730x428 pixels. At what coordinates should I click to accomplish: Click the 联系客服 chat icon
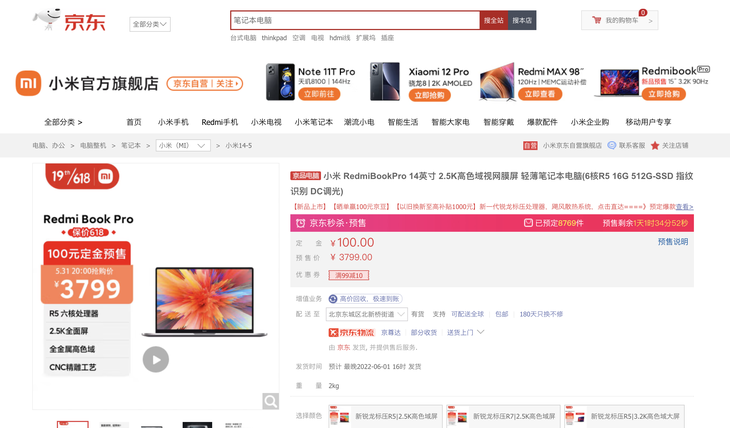click(x=612, y=145)
